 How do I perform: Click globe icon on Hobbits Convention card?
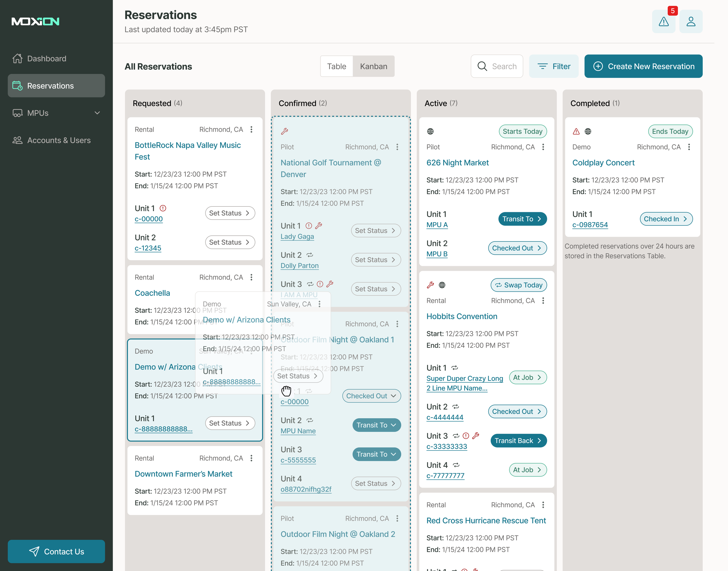pyautogui.click(x=442, y=285)
